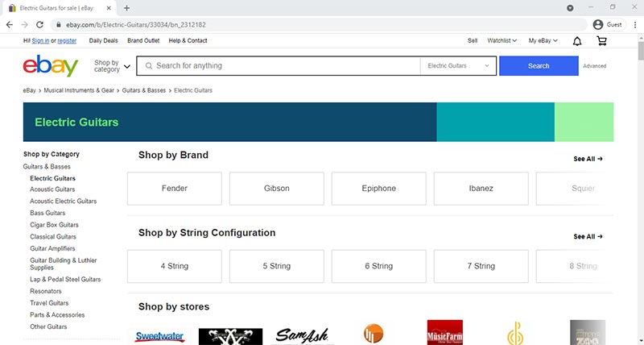This screenshot has width=644, height=345.
Task: Go back with browser back arrow
Action: point(10,25)
